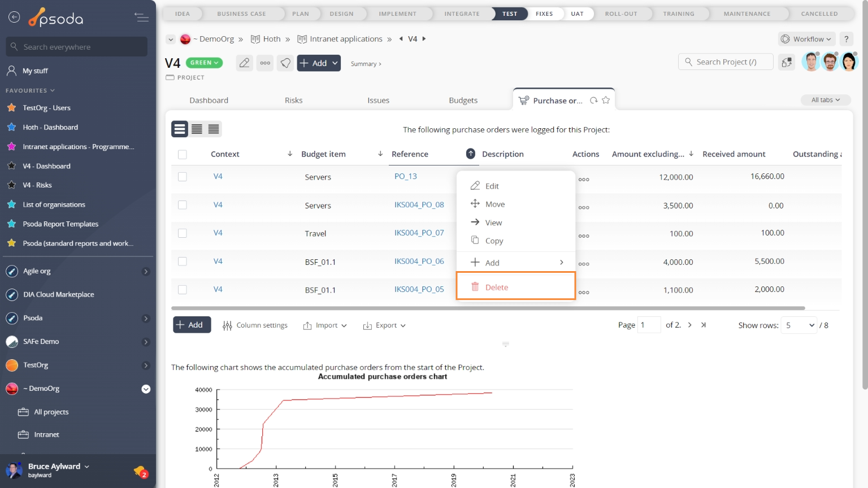
Task: Click the back arrow icon beside Psoda logo
Action: 14,17
